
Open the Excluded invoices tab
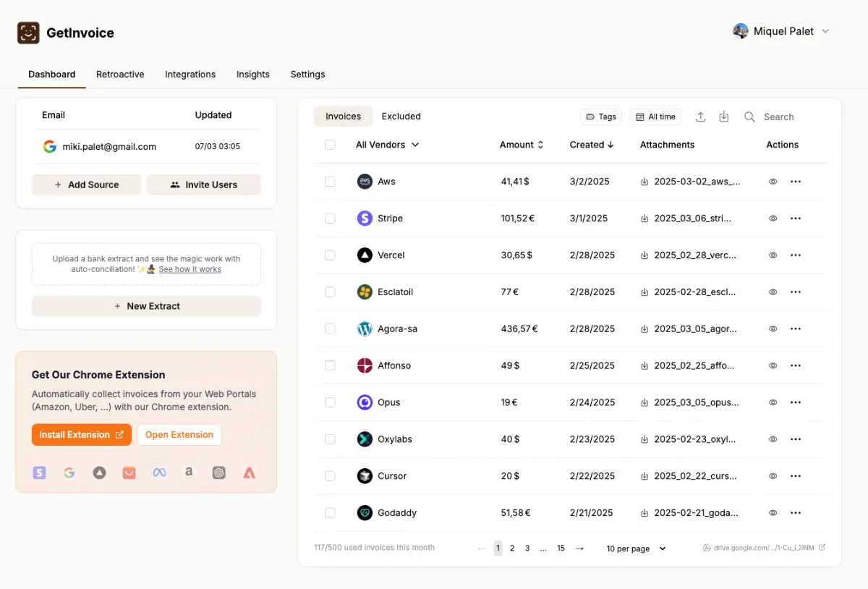[401, 116]
